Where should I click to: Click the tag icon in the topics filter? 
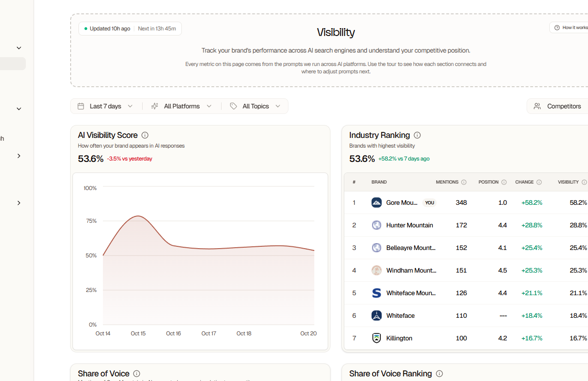(234, 106)
